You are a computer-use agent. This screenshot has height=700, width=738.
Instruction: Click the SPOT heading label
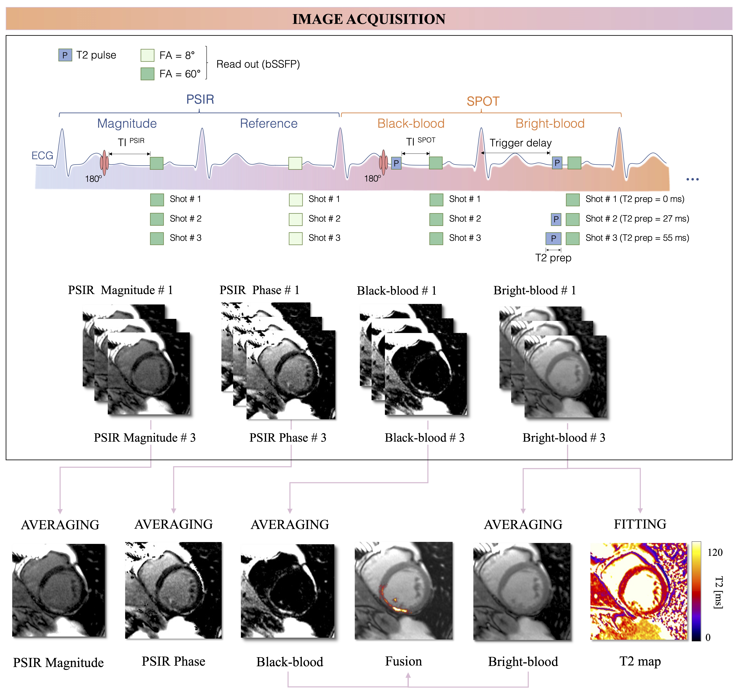483,101
